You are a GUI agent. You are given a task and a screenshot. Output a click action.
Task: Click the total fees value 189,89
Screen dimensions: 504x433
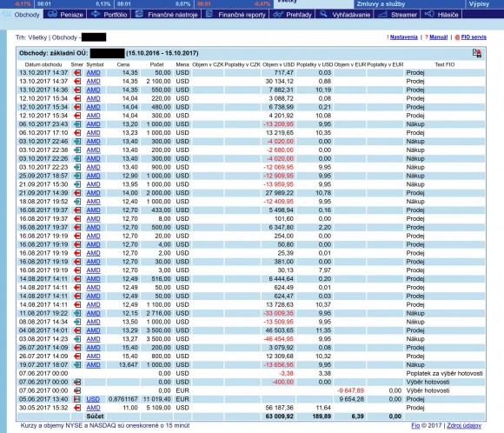[322, 416]
